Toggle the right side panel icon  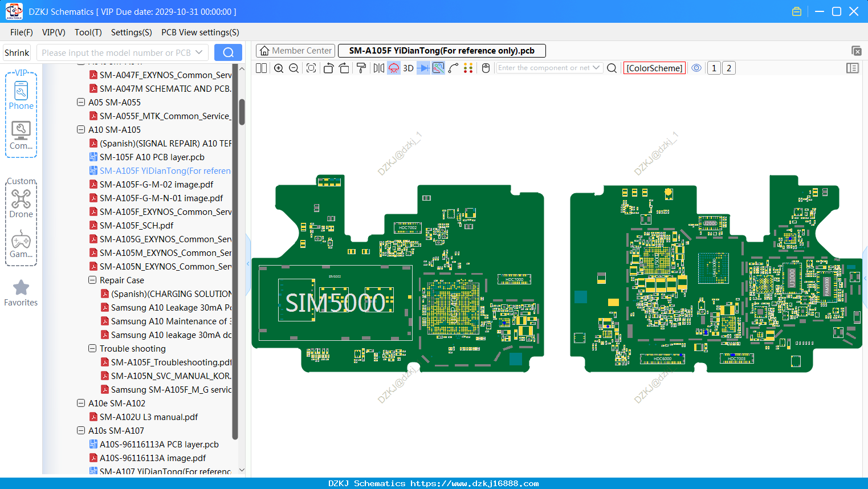[853, 68]
